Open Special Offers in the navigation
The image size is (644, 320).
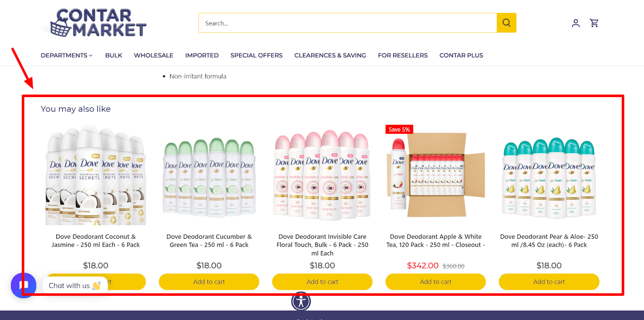point(256,55)
